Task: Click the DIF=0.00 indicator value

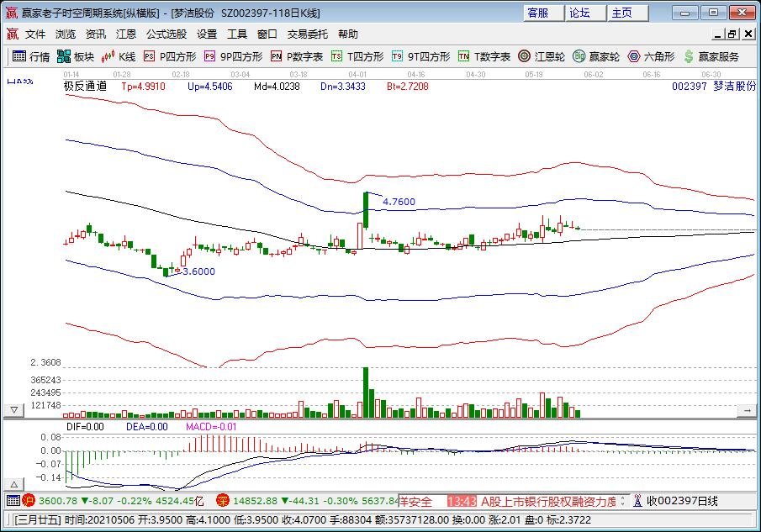Action: click(x=86, y=427)
